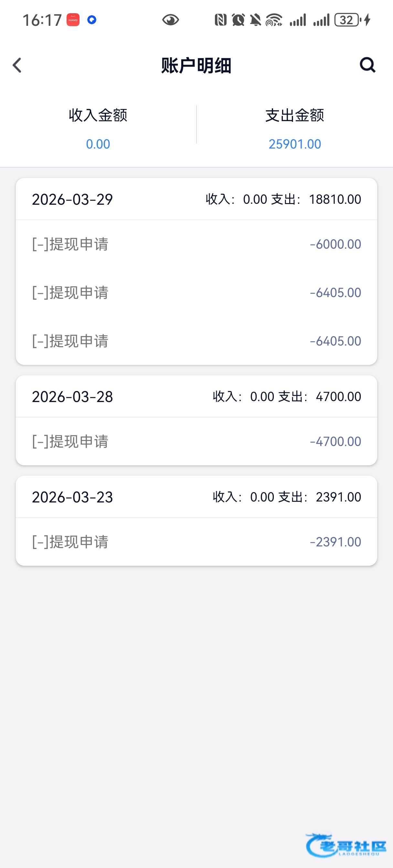Image resolution: width=393 pixels, height=868 pixels.
Task: Tap the back arrow icon
Action: coord(17,65)
